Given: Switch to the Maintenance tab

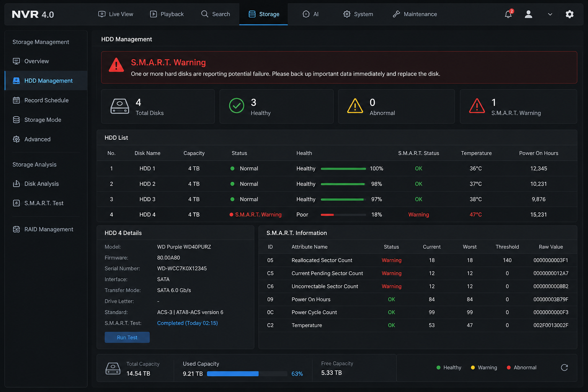Looking at the screenshot, I should [415, 14].
